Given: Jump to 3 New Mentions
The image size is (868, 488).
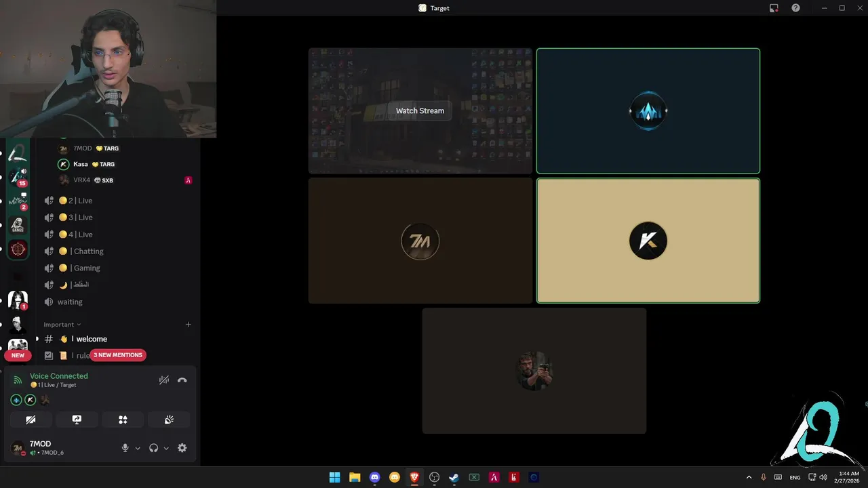Looking at the screenshot, I should (x=118, y=355).
